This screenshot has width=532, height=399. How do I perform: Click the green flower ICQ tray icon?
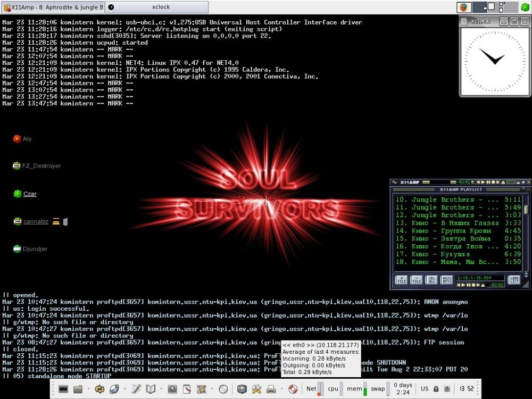click(525, 7)
